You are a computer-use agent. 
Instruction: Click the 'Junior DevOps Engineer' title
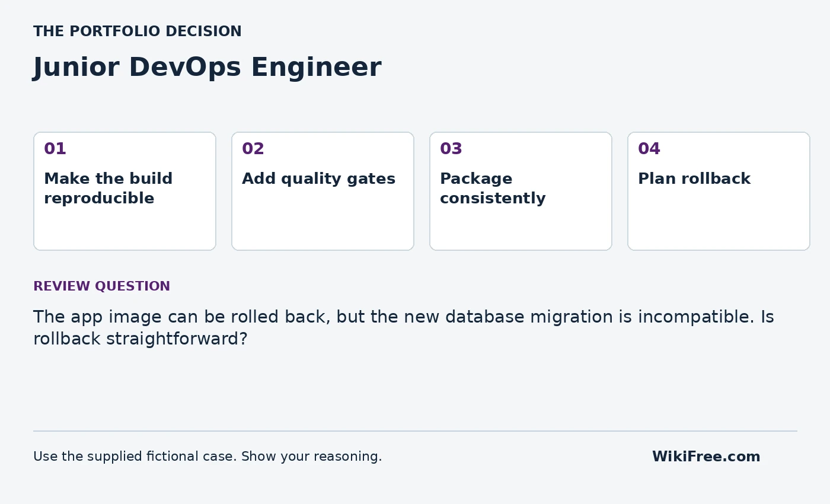pyautogui.click(x=207, y=68)
